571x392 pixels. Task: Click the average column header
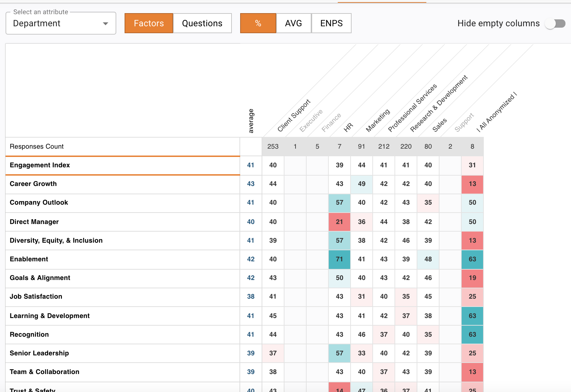click(x=251, y=121)
